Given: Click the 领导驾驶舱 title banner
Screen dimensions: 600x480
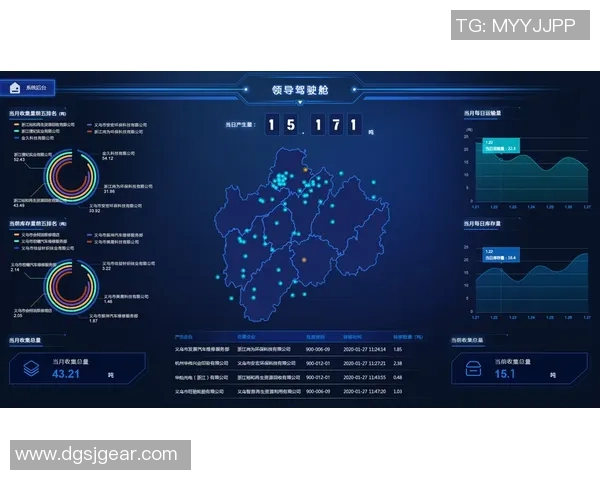Looking at the screenshot, I should pos(299,90).
